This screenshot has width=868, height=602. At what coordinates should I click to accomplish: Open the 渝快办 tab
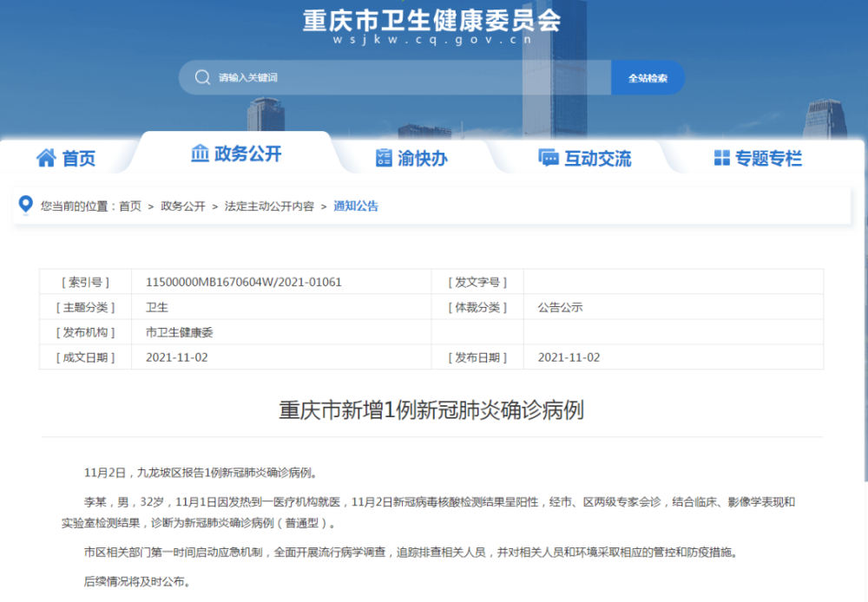pyautogui.click(x=411, y=158)
